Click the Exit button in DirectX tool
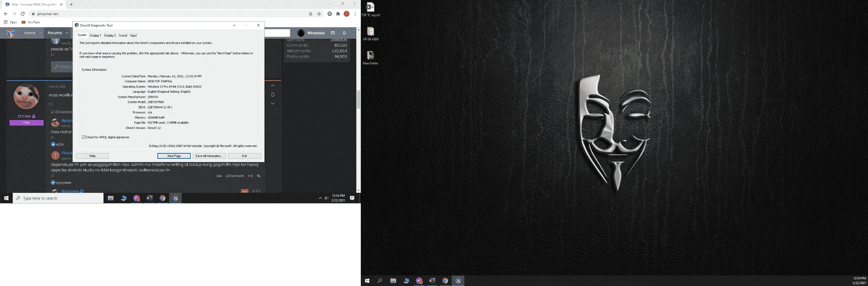868x286 pixels. point(245,156)
